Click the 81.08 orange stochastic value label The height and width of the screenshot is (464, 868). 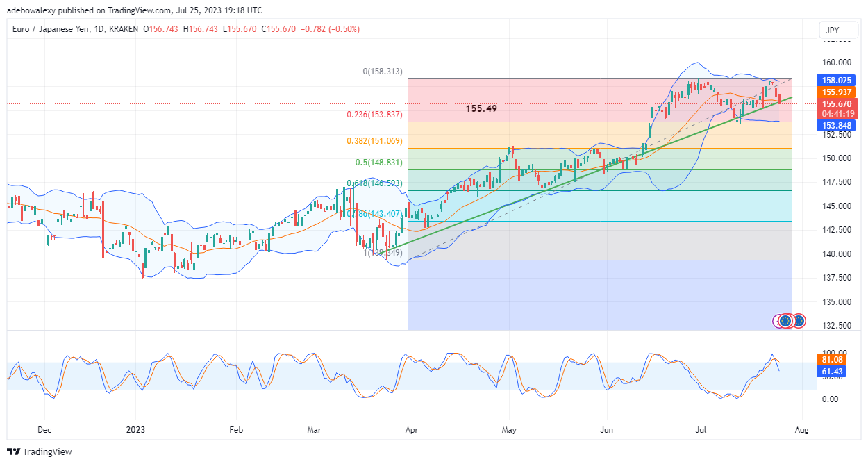pyautogui.click(x=833, y=360)
